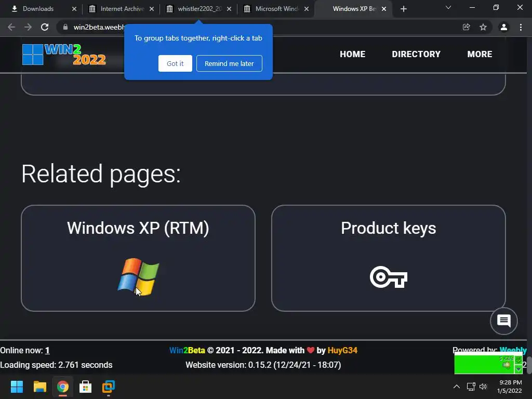Show hidden system tray icons
Image resolution: width=532 pixels, height=399 pixels.
(x=457, y=387)
